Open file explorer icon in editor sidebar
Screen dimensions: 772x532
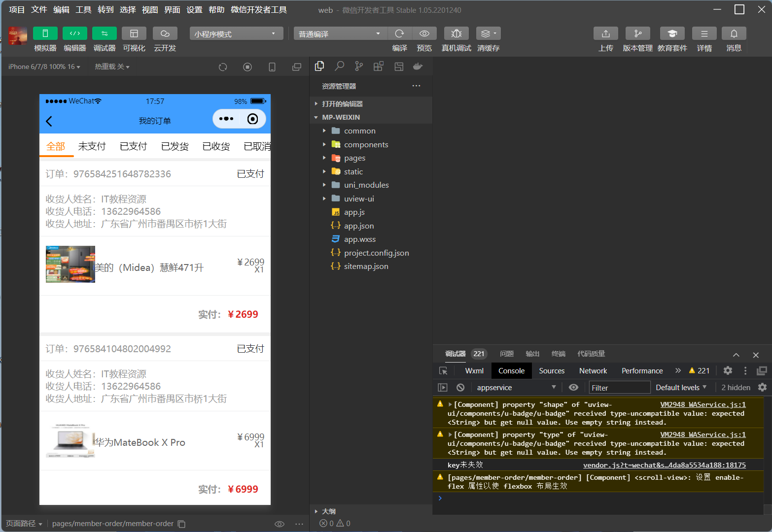coord(319,66)
